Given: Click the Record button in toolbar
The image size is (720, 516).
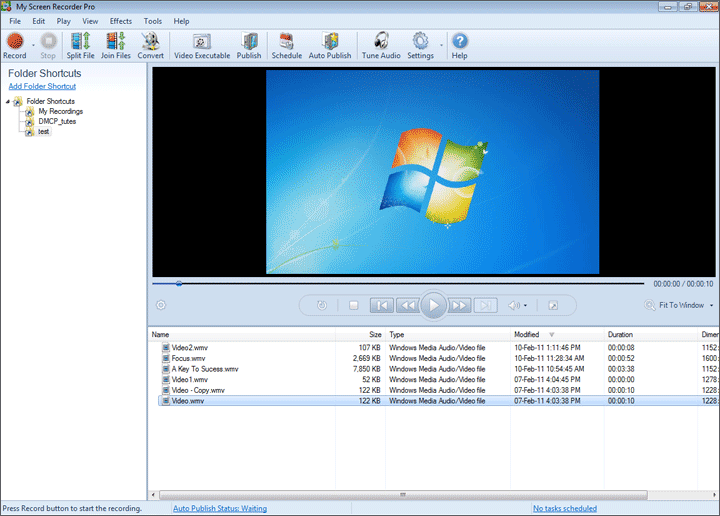Looking at the screenshot, I should click(15, 45).
